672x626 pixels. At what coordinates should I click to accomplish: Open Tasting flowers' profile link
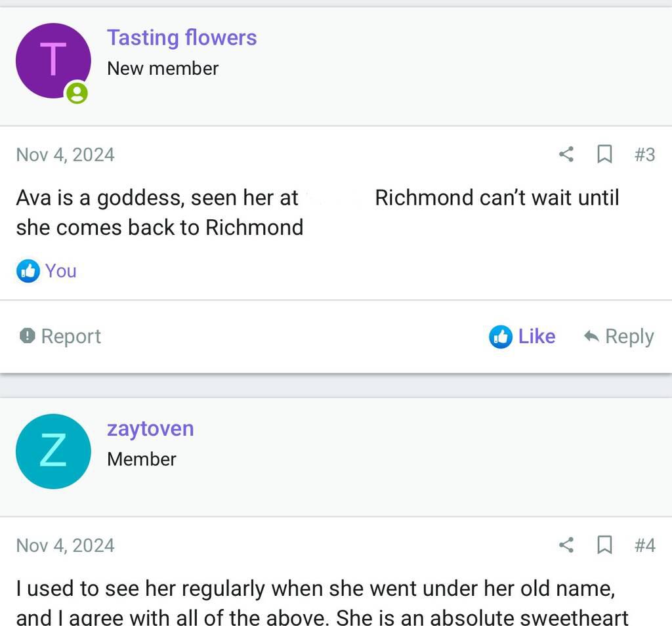(x=182, y=38)
